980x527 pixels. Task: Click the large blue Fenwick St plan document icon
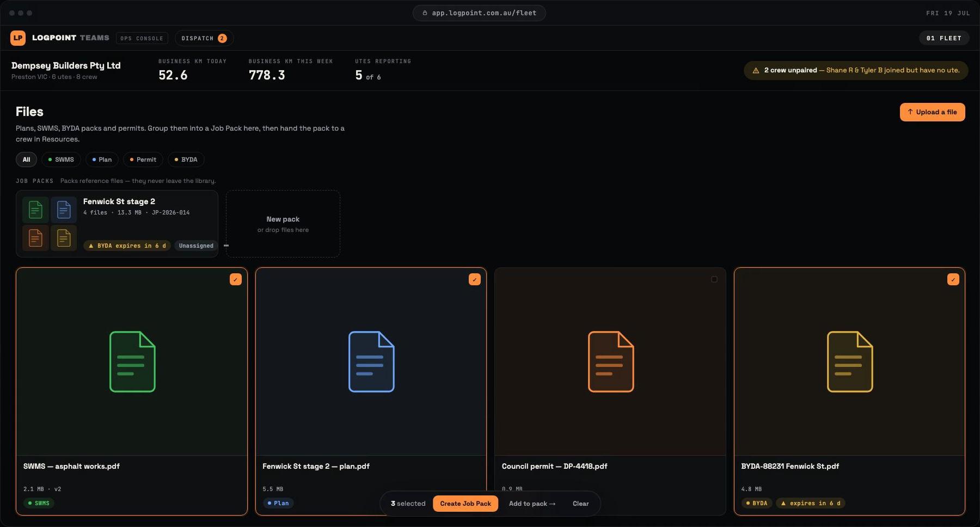point(371,361)
